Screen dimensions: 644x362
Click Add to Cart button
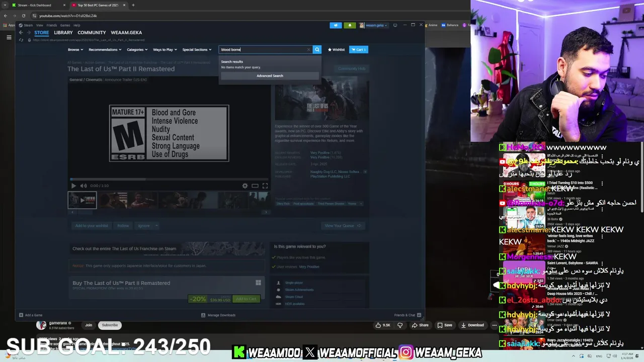[x=247, y=299]
